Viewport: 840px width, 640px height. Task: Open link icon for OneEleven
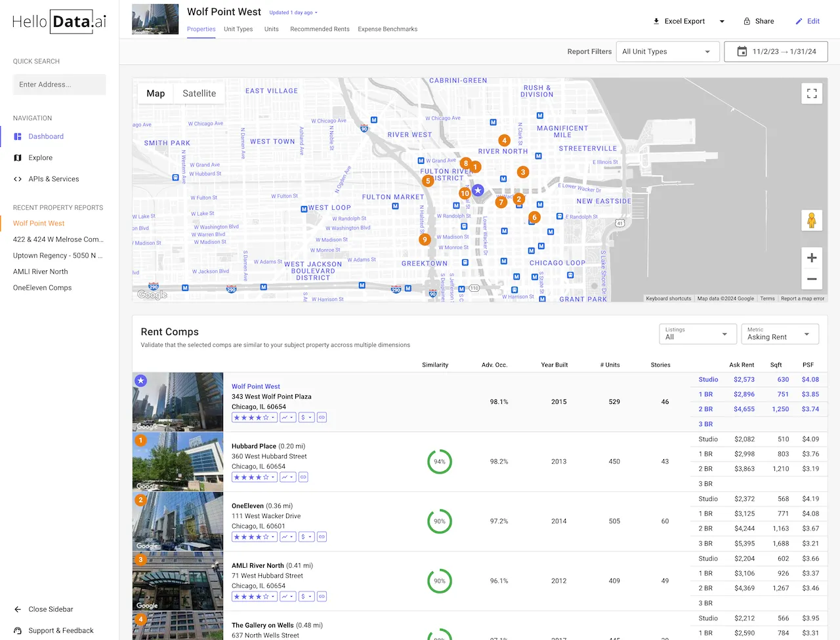[322, 536]
